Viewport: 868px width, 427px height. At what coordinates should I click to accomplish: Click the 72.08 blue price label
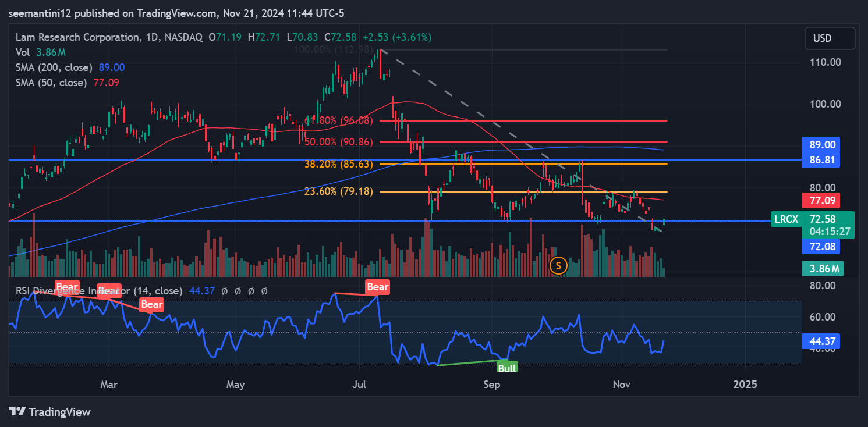tap(821, 247)
